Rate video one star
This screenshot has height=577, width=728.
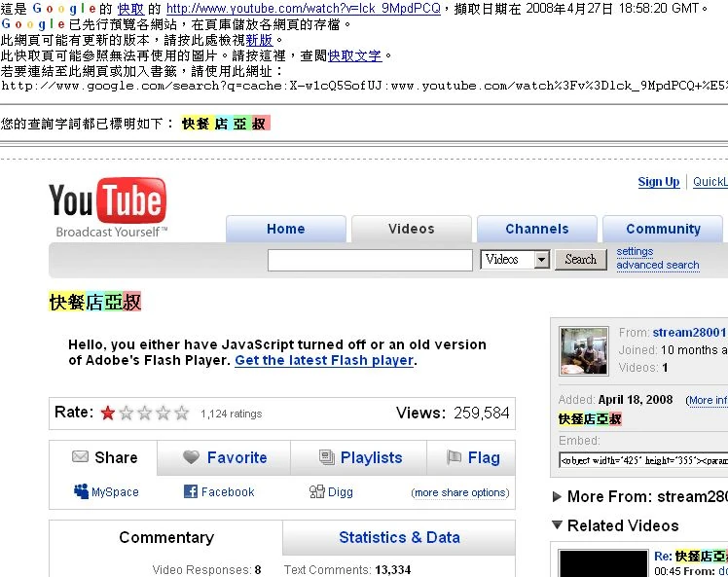pos(108,413)
